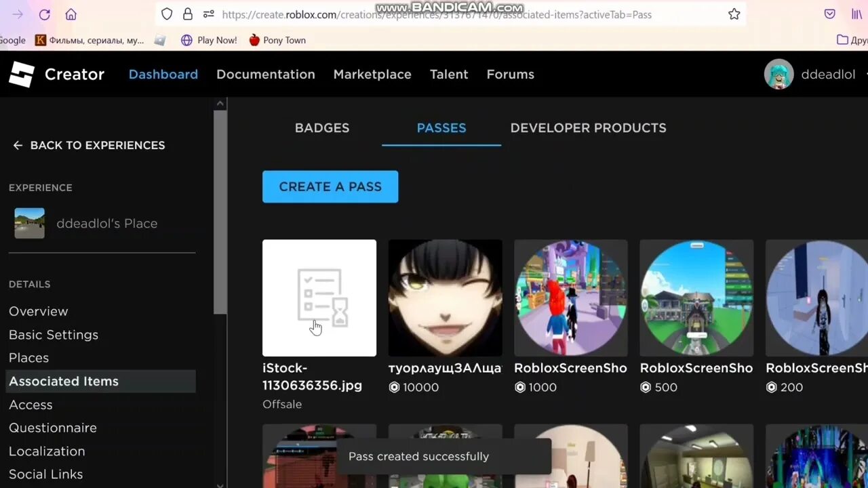Viewport: 868px width, 488px height.
Task: Click the 1000 Robux price
Action: (x=542, y=388)
